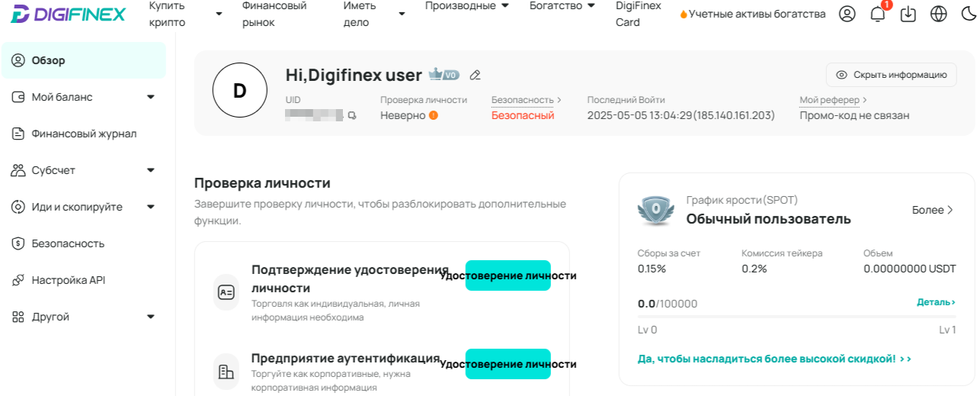Open the Безопасность > link in profile

tap(527, 100)
